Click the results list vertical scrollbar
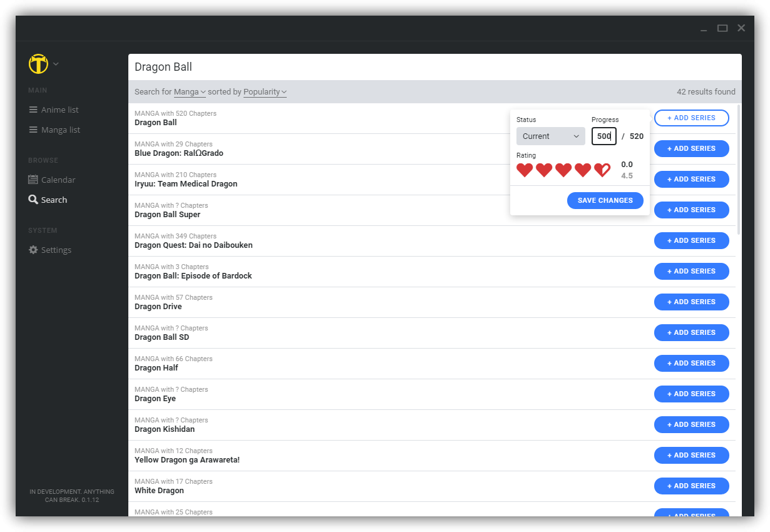Image resolution: width=770 pixels, height=532 pixels. tap(739, 169)
